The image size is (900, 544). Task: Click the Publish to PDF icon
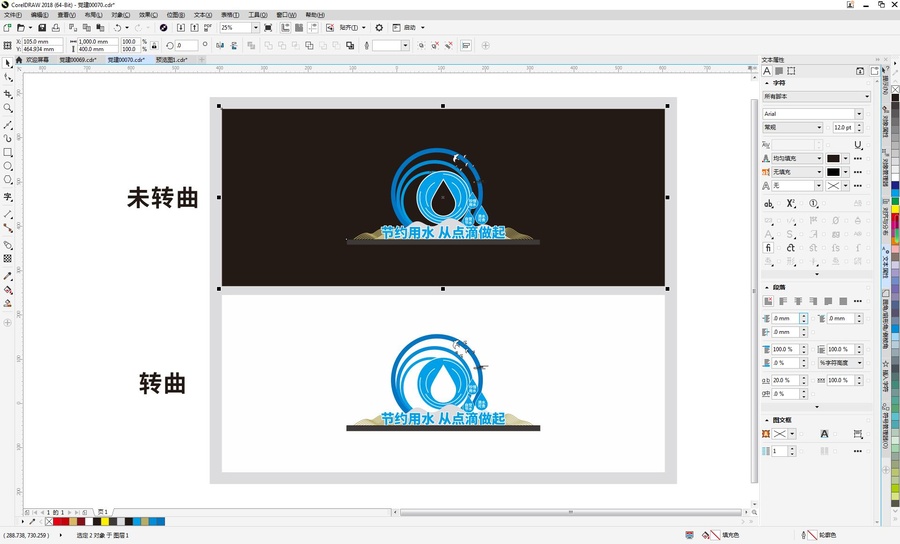208,28
